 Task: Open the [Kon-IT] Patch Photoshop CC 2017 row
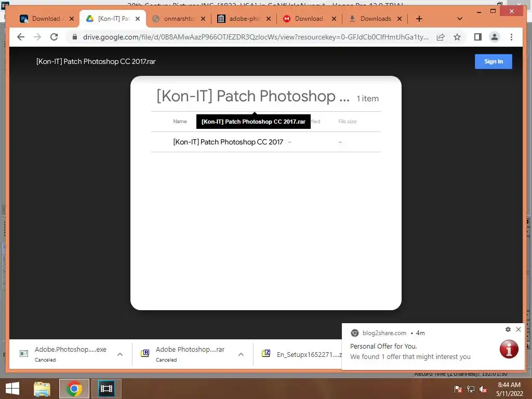coord(266,142)
